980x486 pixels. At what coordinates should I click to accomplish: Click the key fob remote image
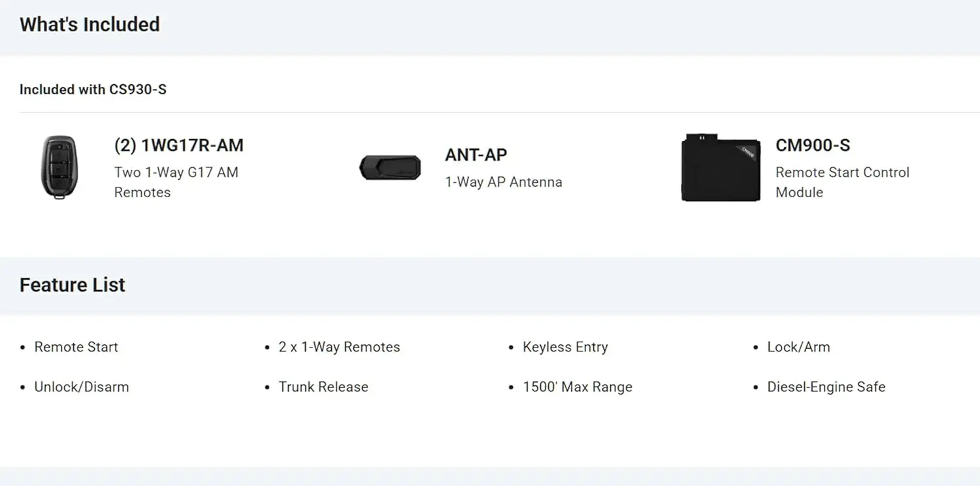[59, 167]
